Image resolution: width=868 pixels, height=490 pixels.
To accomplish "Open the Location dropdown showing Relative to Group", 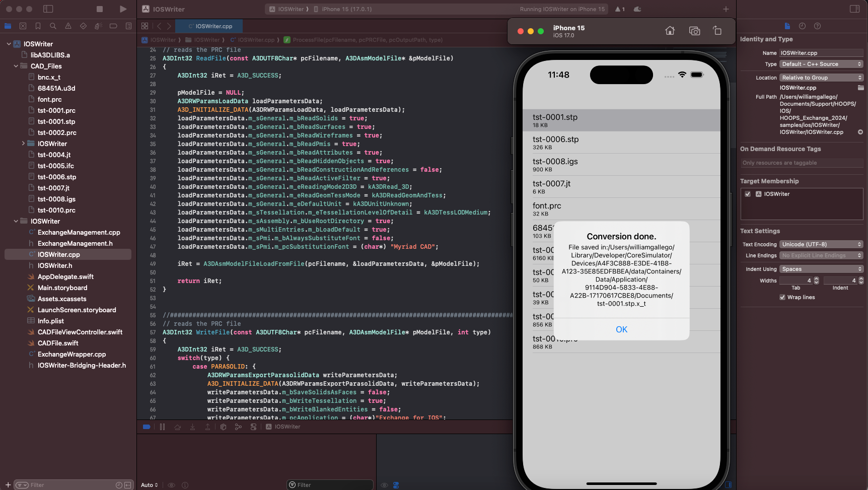I will tap(821, 77).
